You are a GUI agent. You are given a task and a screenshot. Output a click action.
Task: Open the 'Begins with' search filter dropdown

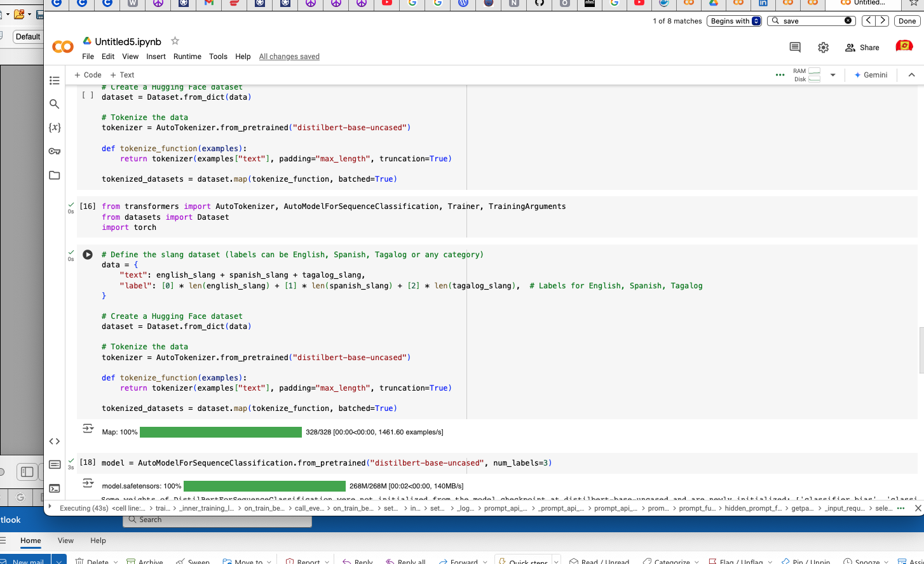pos(734,21)
